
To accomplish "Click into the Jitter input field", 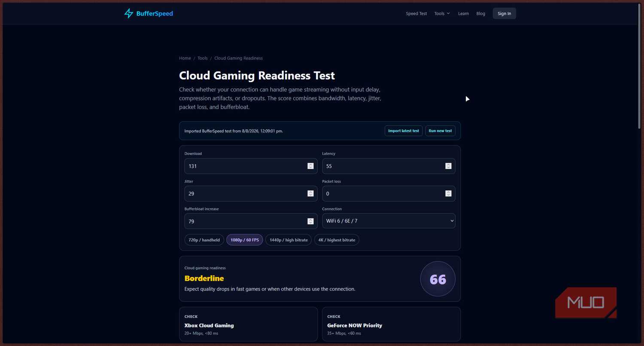I will [251, 194].
